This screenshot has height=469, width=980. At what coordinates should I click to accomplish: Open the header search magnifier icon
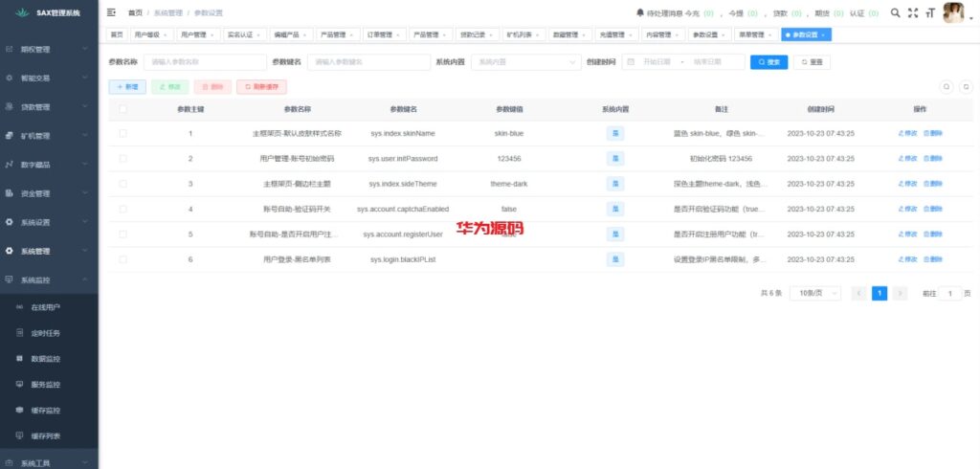click(x=896, y=12)
